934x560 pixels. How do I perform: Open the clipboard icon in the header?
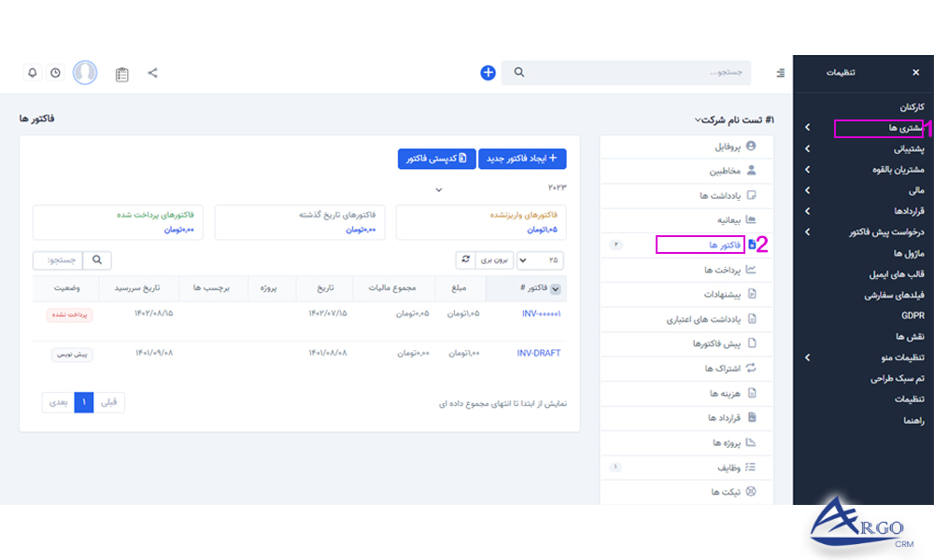(x=122, y=72)
